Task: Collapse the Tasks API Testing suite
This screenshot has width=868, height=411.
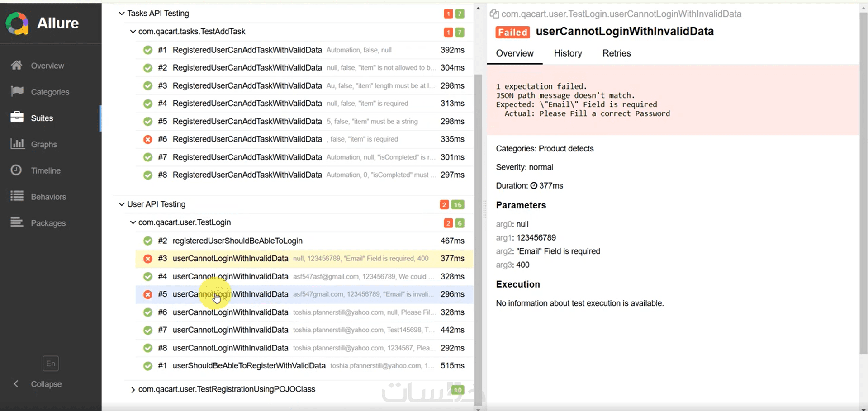Action: 121,14
